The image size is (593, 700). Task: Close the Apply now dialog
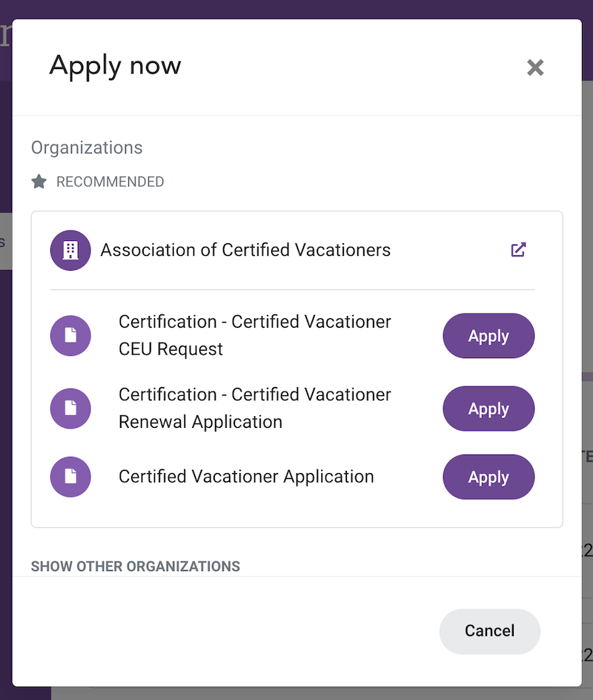pos(535,68)
